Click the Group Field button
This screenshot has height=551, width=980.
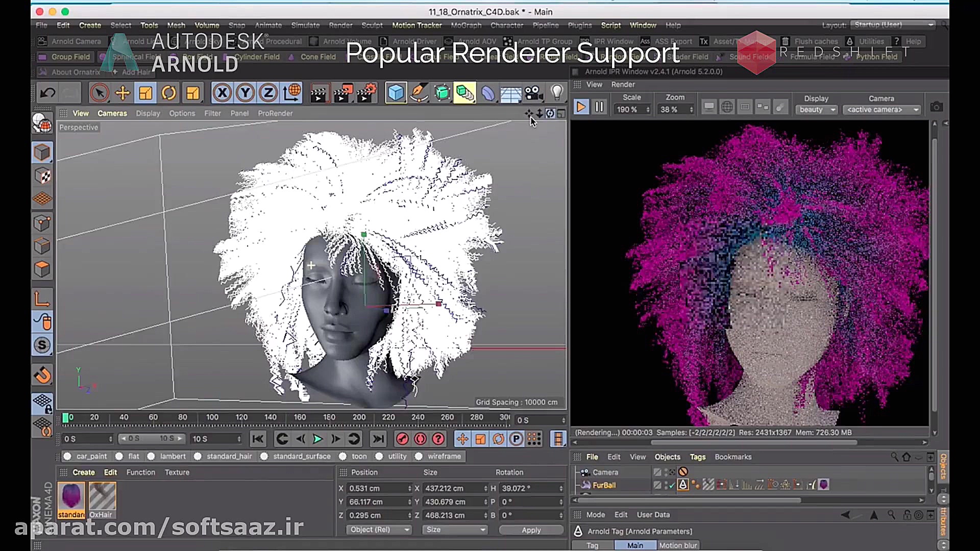click(x=70, y=57)
